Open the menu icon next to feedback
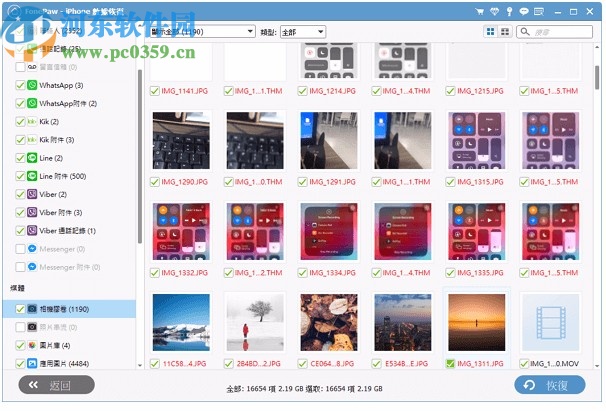Viewport: 606px width, 411px height. [539, 12]
